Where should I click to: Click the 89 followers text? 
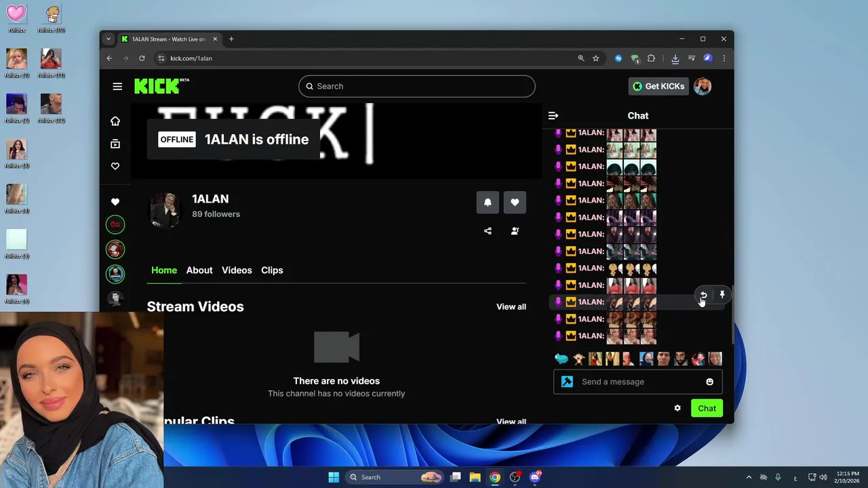coord(216,214)
